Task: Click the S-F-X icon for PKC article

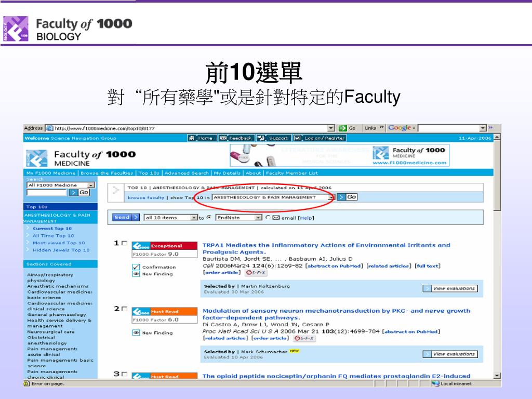Action: (304, 338)
